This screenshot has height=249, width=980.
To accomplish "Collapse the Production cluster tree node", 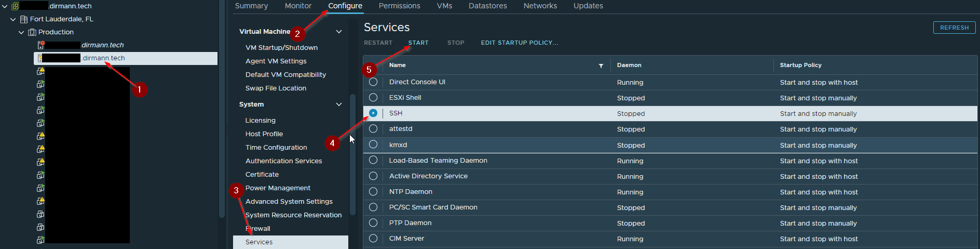I will pos(21,32).
